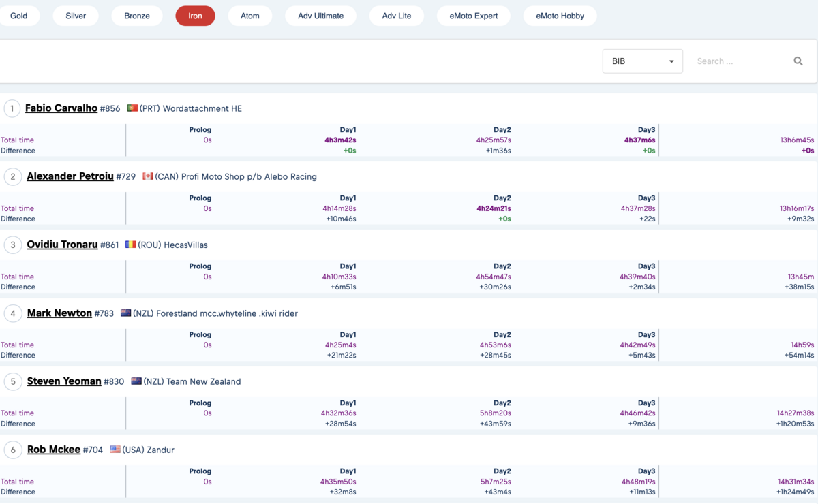Click Ovidiu Tronaru's total 13h45m
Image resolution: width=818 pixels, height=504 pixels.
pos(801,277)
